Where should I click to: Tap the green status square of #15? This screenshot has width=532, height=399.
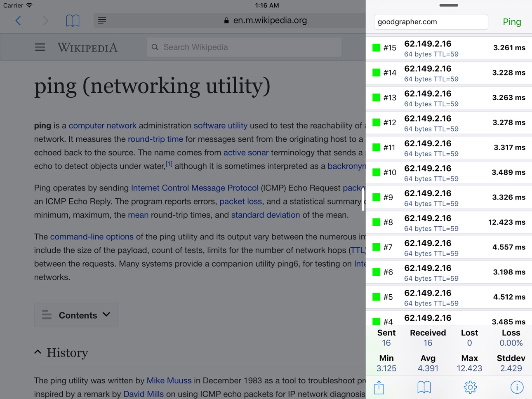pyautogui.click(x=376, y=47)
